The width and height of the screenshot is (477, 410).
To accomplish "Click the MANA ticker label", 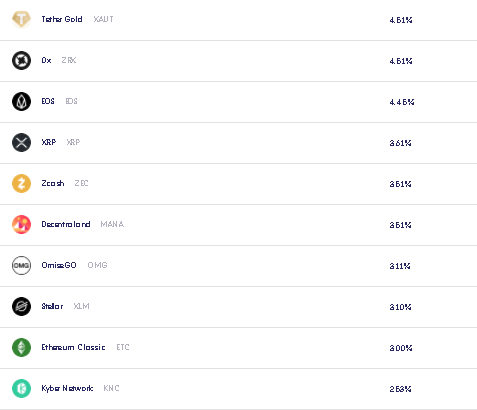I will coord(112,224).
